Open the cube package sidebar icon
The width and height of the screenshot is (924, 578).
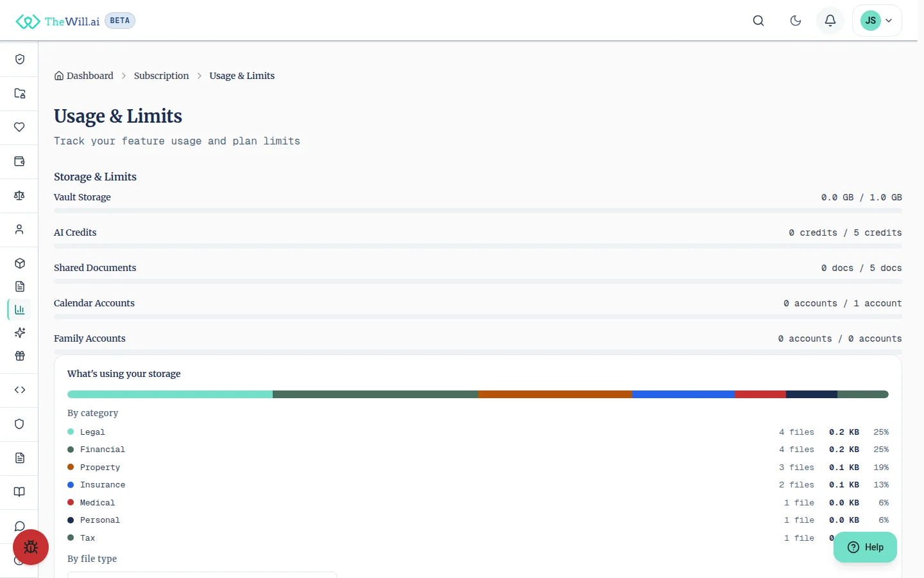pos(19,263)
